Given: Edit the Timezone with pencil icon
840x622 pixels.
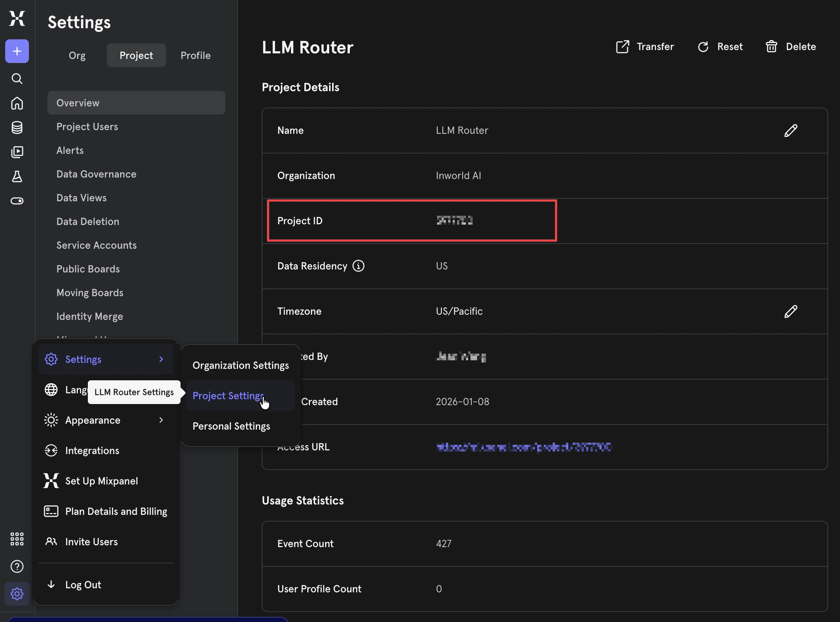Looking at the screenshot, I should pos(790,311).
